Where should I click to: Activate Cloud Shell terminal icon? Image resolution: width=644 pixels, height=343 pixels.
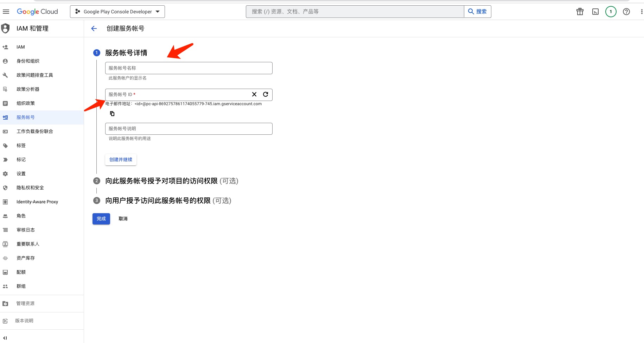tap(595, 12)
